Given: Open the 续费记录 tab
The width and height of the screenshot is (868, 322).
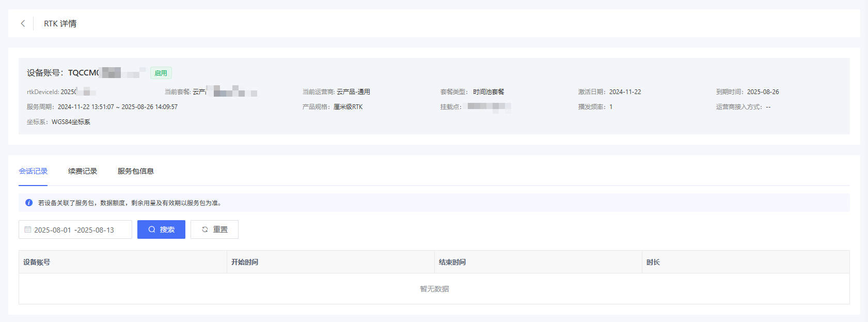Looking at the screenshot, I should 83,171.
